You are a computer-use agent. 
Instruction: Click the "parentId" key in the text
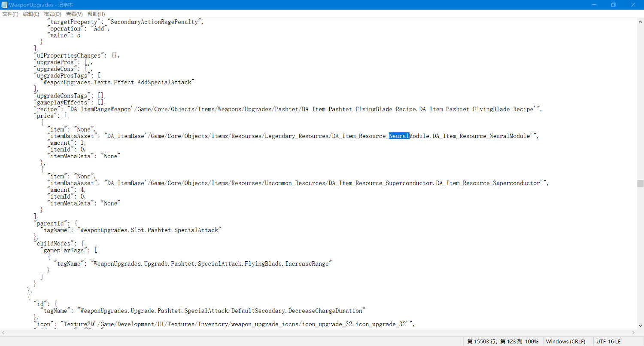[x=51, y=224]
